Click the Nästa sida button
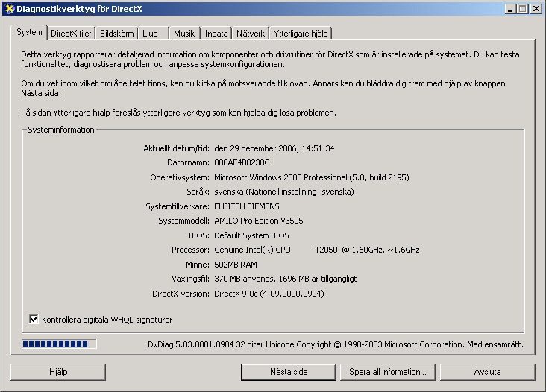 pyautogui.click(x=289, y=372)
